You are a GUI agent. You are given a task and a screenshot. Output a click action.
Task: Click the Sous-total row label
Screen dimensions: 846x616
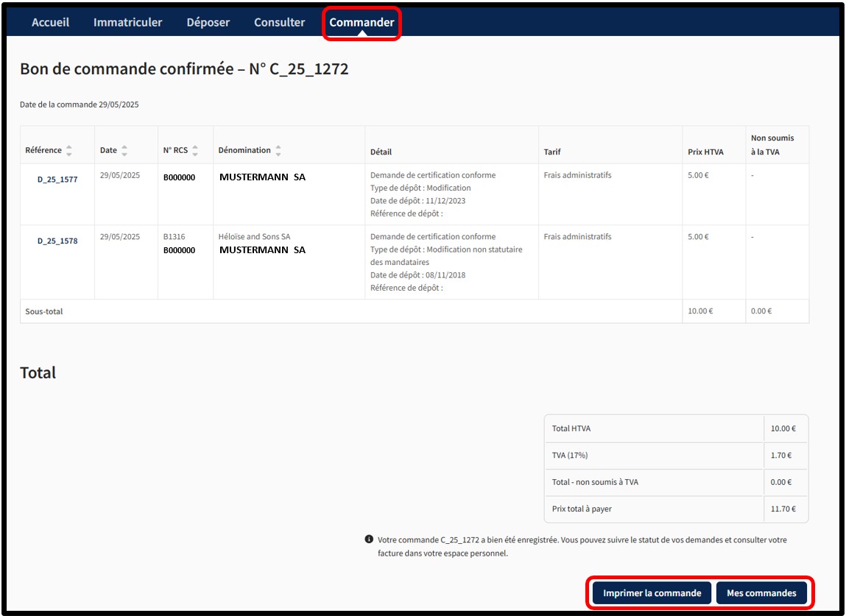[44, 311]
